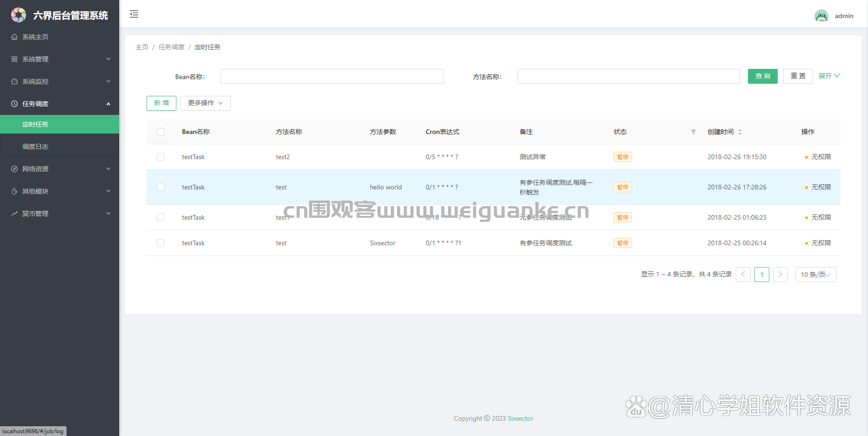Screen dimensions: 868x436
Task: Click 暂停 tag in Sixsector row
Action: tap(623, 243)
